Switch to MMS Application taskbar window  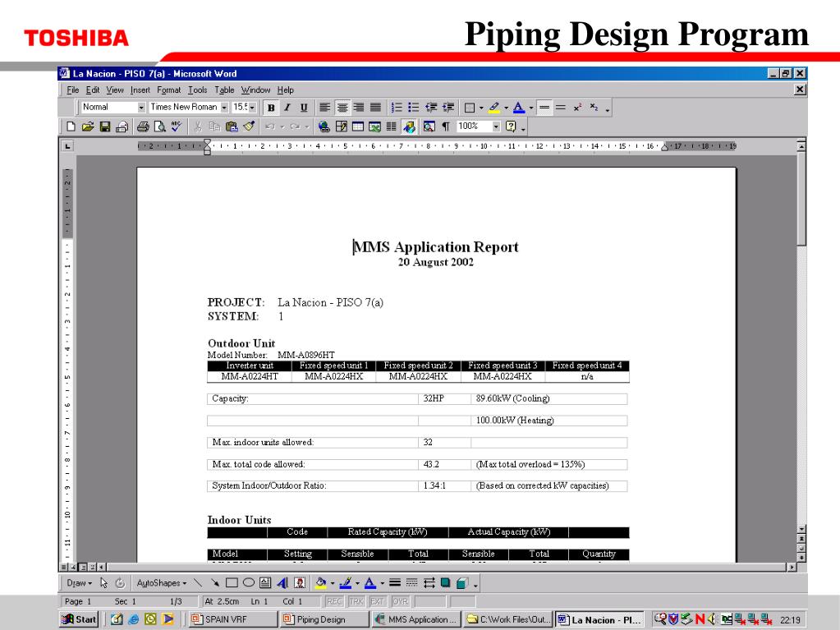coord(416,619)
